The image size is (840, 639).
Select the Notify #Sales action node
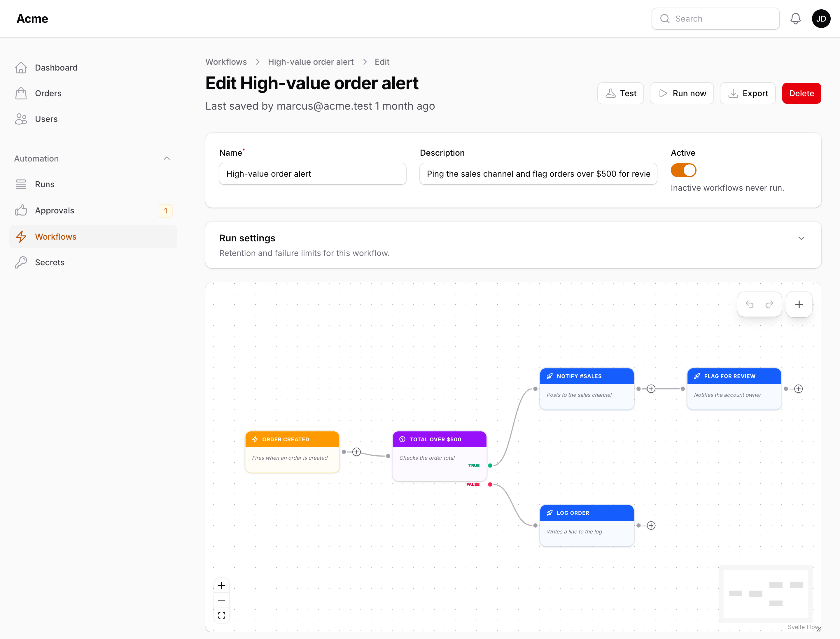coord(587,389)
